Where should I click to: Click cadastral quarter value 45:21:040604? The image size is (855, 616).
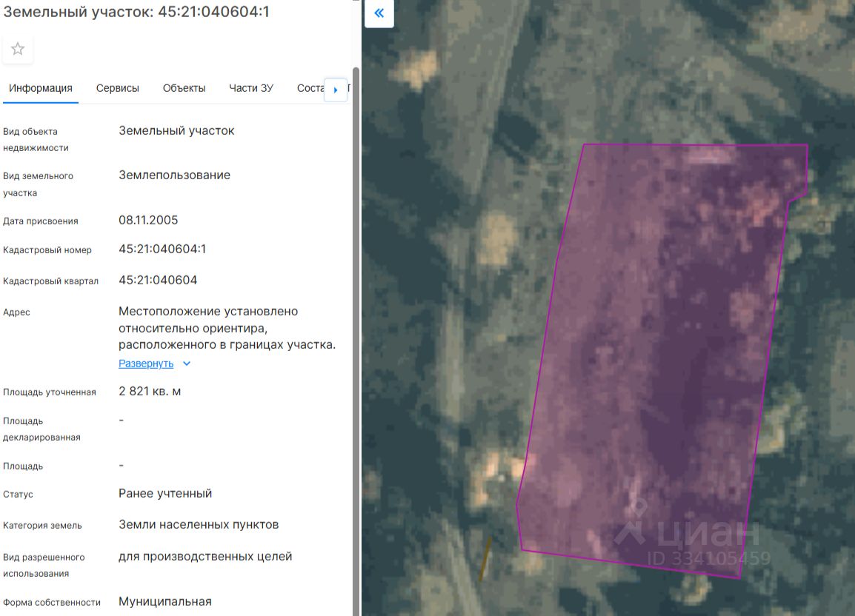click(x=158, y=280)
